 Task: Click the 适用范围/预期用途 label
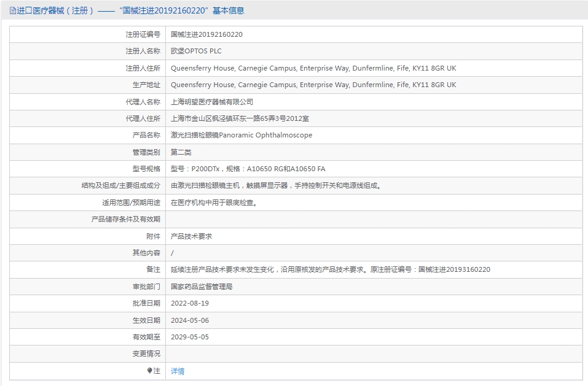131,203
